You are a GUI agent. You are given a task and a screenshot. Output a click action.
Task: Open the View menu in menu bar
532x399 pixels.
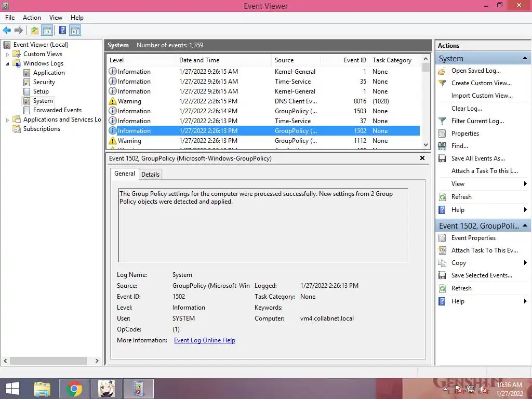coord(56,18)
